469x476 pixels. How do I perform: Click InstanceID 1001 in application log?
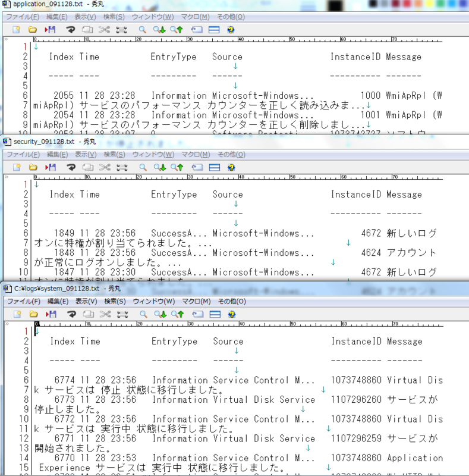click(371, 115)
